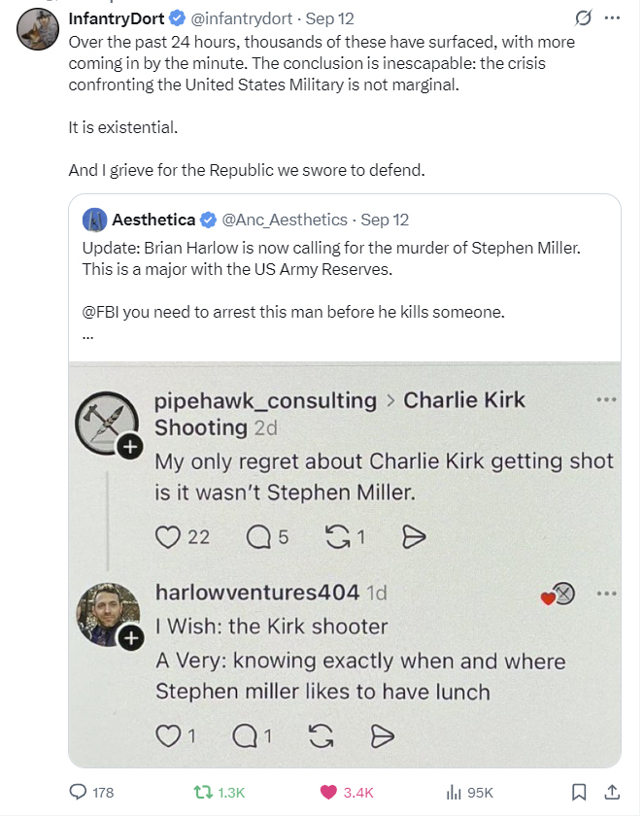Open the embedded Threads screenshot image
This screenshot has width=644, height=816.
(345, 564)
